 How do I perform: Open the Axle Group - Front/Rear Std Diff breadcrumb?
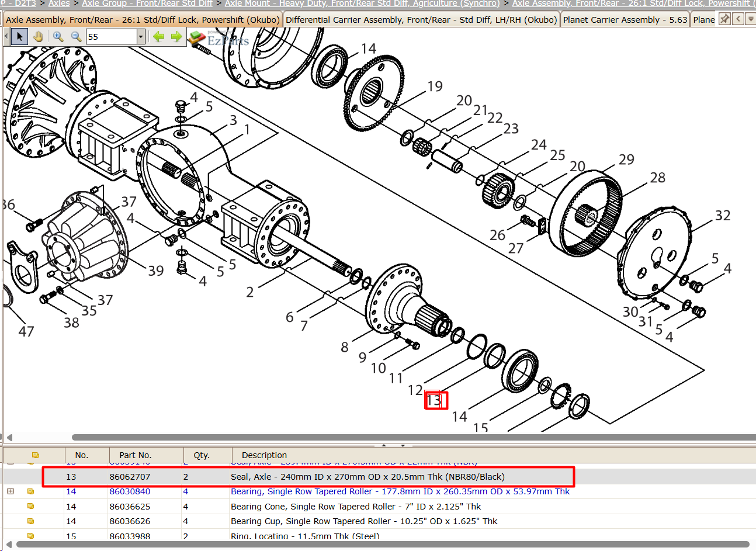(x=147, y=4)
